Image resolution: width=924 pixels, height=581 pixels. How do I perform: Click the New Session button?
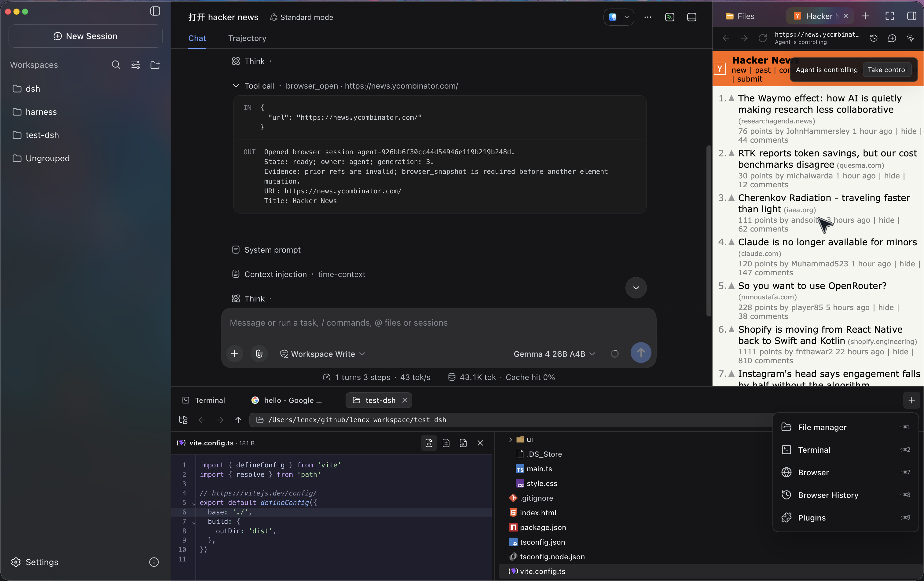pyautogui.click(x=85, y=36)
